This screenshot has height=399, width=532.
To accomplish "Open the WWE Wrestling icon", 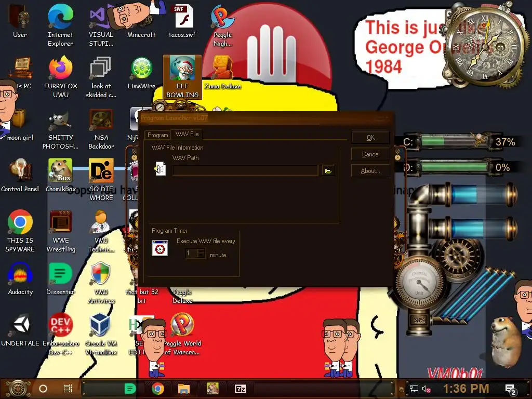I will point(60,231).
